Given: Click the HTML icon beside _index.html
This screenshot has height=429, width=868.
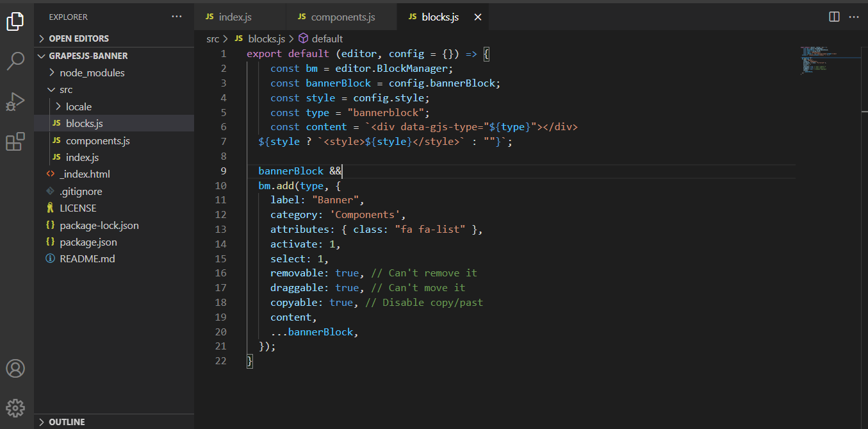Looking at the screenshot, I should click(x=51, y=174).
